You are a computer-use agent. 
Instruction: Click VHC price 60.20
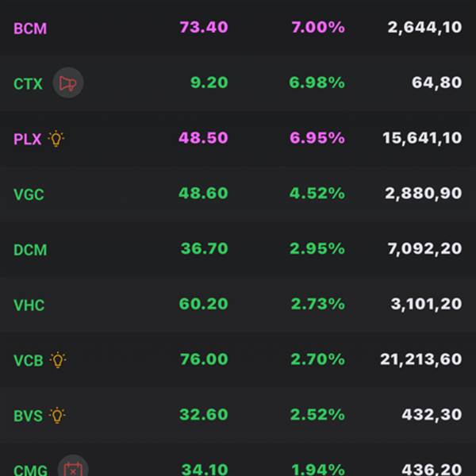pos(204,305)
